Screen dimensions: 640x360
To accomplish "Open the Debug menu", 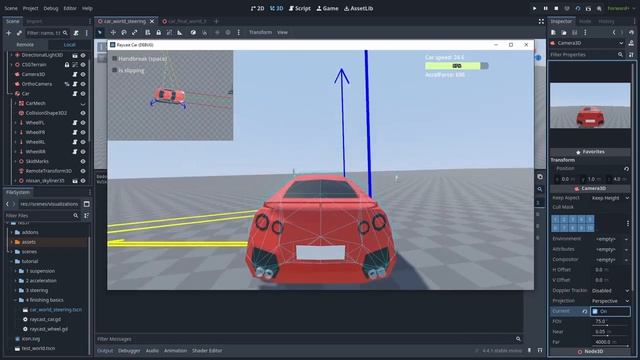I will [x=51, y=8].
